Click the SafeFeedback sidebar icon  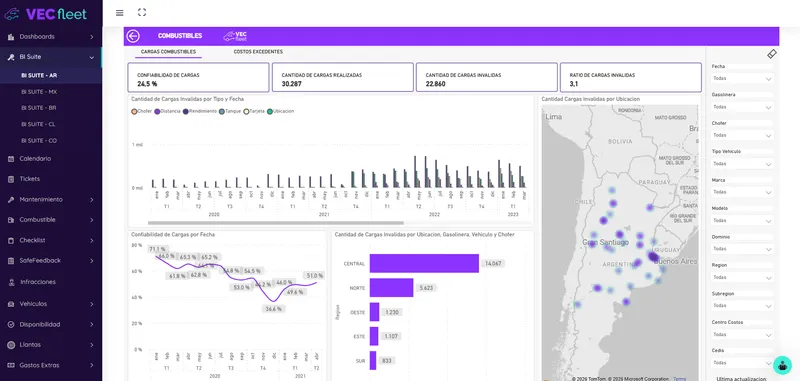(x=11, y=261)
